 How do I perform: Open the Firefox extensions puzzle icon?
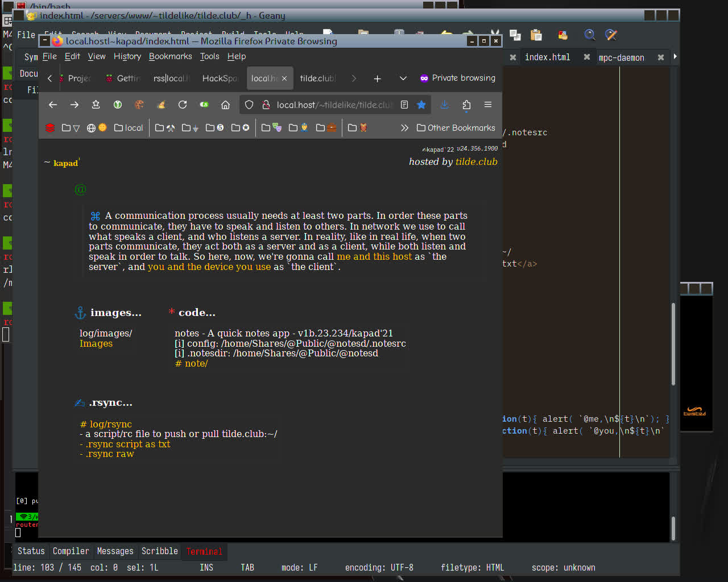point(466,105)
